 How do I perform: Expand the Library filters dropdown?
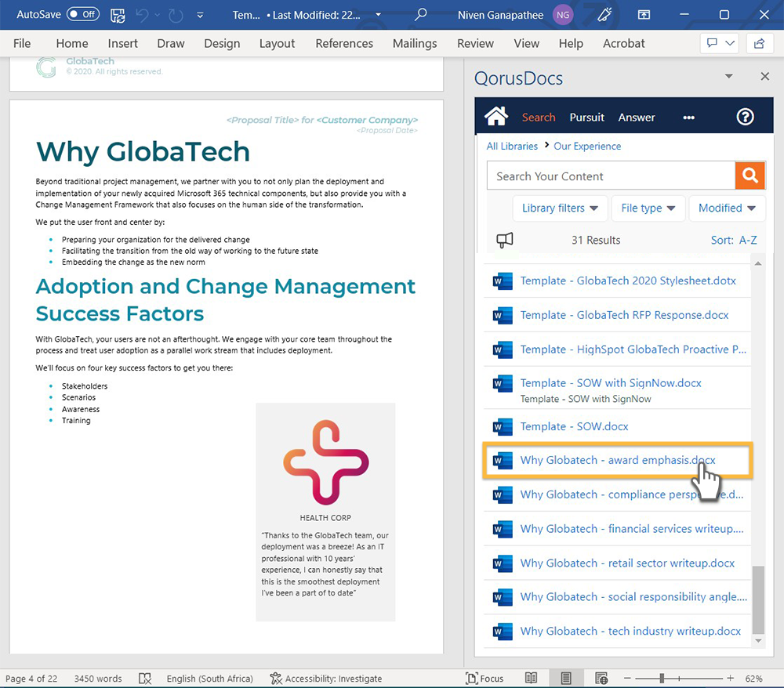click(x=560, y=208)
